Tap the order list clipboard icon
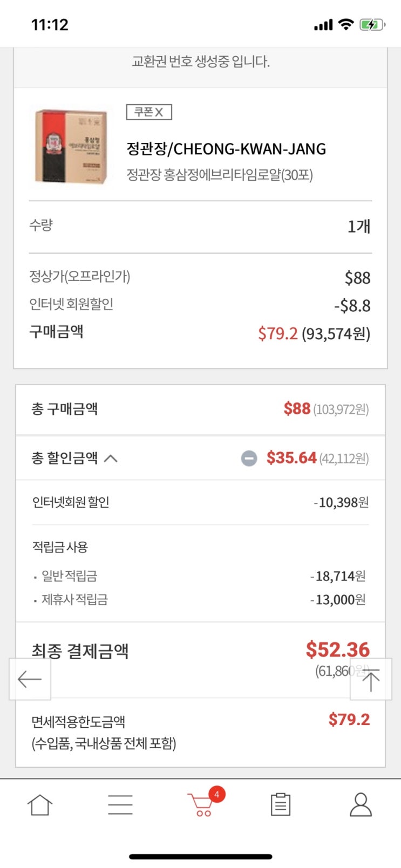This screenshot has height=868, width=401. tap(280, 805)
